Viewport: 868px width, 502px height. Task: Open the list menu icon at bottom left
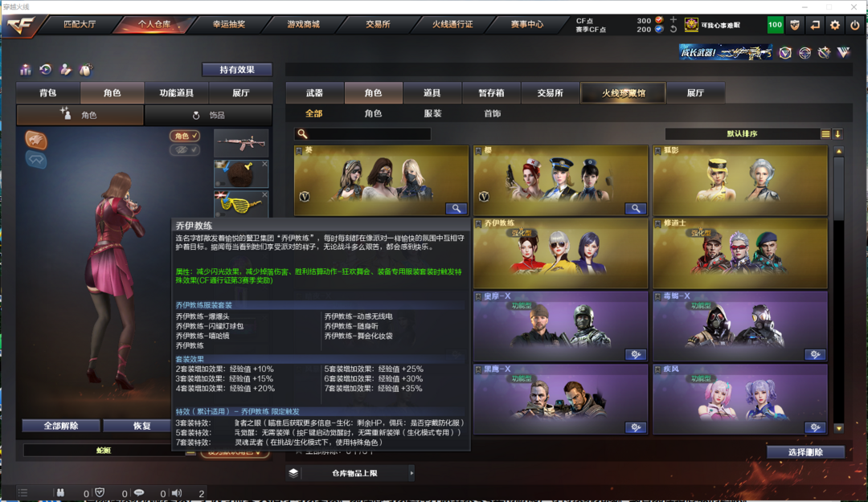[23, 492]
